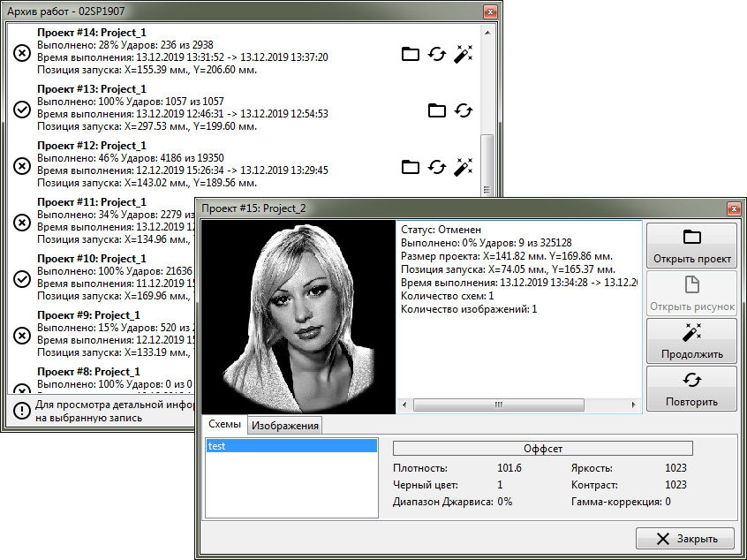Open folder for Project #14 entry
Screen dimensions: 747x560
point(411,54)
